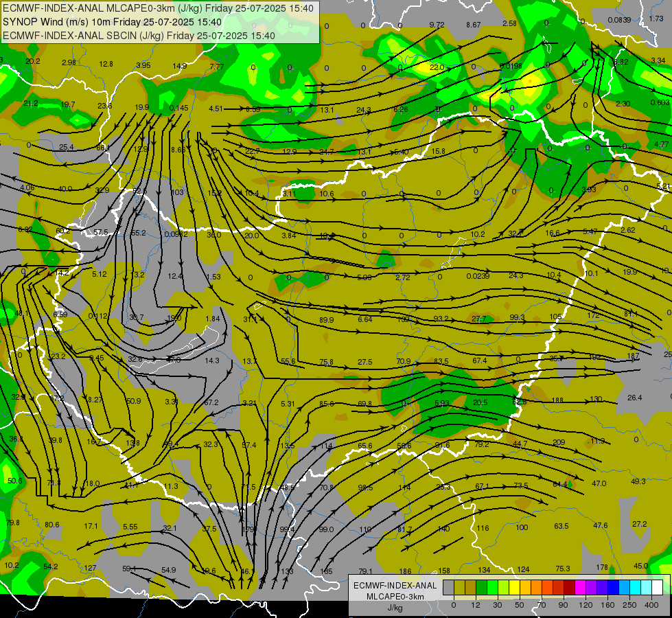Click the map value '127'
Viewport: 672px width, 618px height.
click(x=90, y=568)
